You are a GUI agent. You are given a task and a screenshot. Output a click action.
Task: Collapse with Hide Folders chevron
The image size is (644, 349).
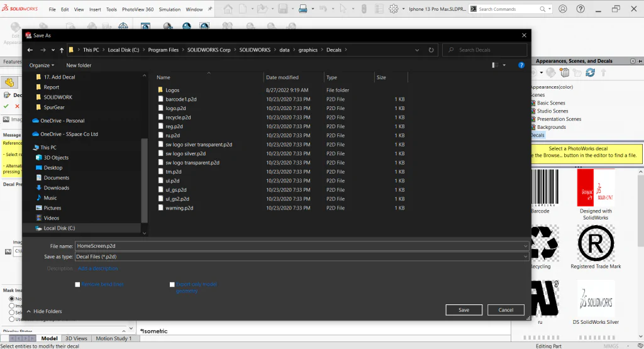point(29,311)
